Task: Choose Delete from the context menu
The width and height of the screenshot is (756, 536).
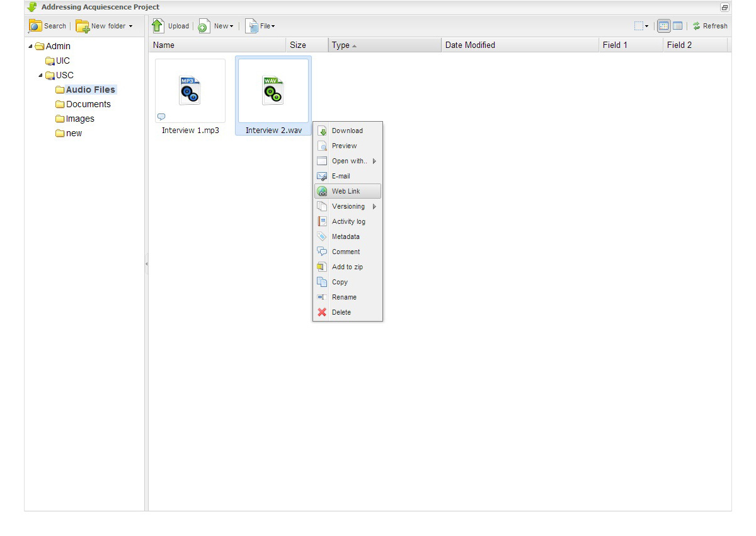Action: 348,312
